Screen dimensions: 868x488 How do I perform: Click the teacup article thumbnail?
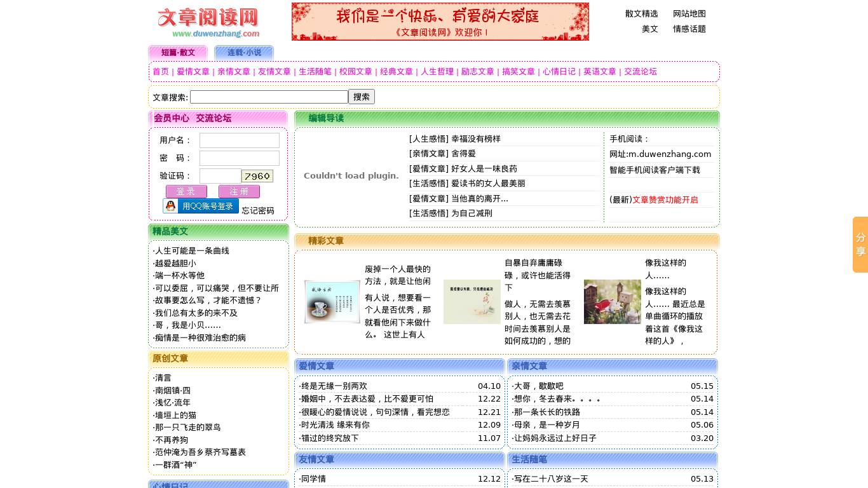pos(332,302)
